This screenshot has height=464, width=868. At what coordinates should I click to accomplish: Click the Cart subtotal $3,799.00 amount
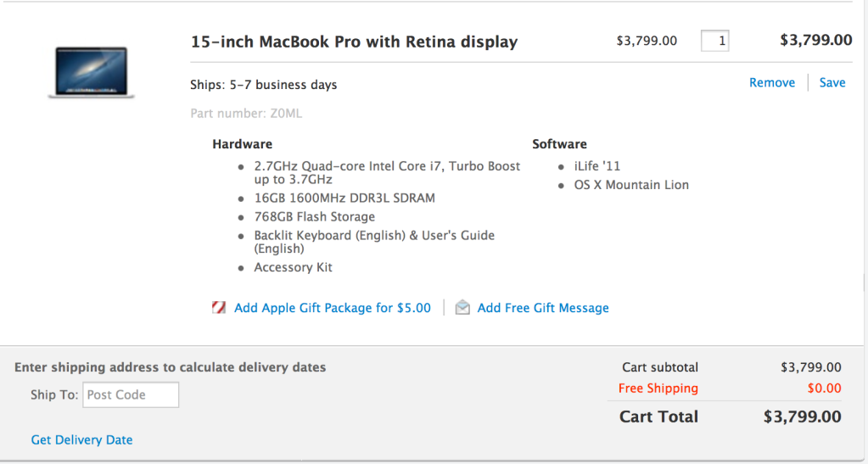(x=811, y=367)
